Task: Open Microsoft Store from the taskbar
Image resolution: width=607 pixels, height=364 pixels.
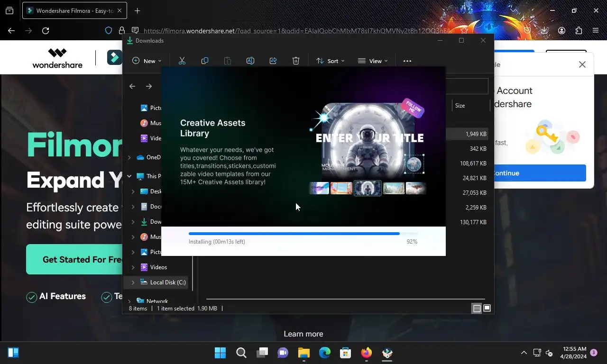Action: pos(346,353)
